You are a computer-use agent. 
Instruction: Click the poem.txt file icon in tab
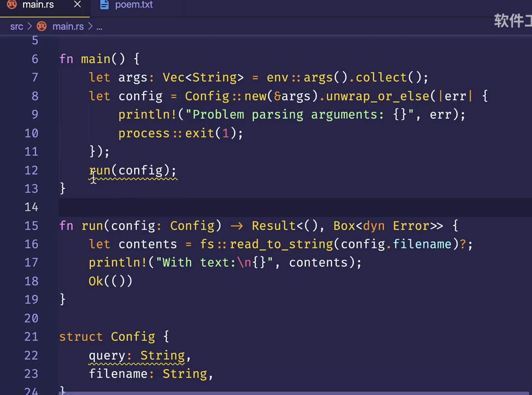[104, 5]
